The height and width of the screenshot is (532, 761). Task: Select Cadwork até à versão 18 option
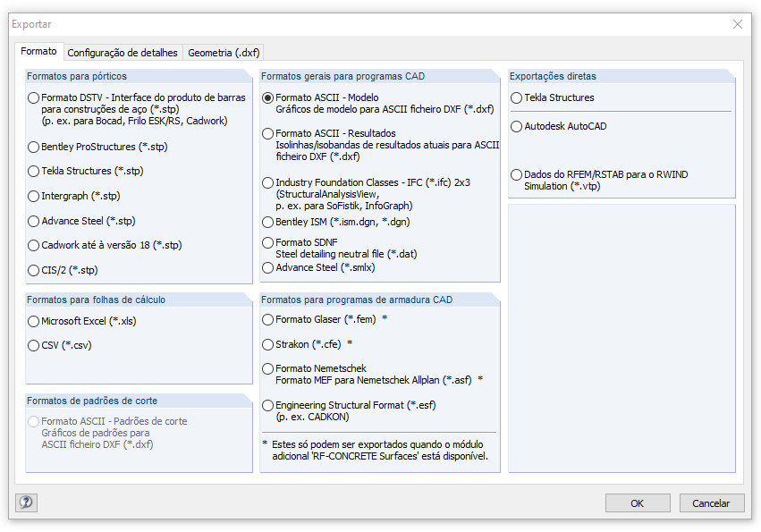(x=33, y=244)
